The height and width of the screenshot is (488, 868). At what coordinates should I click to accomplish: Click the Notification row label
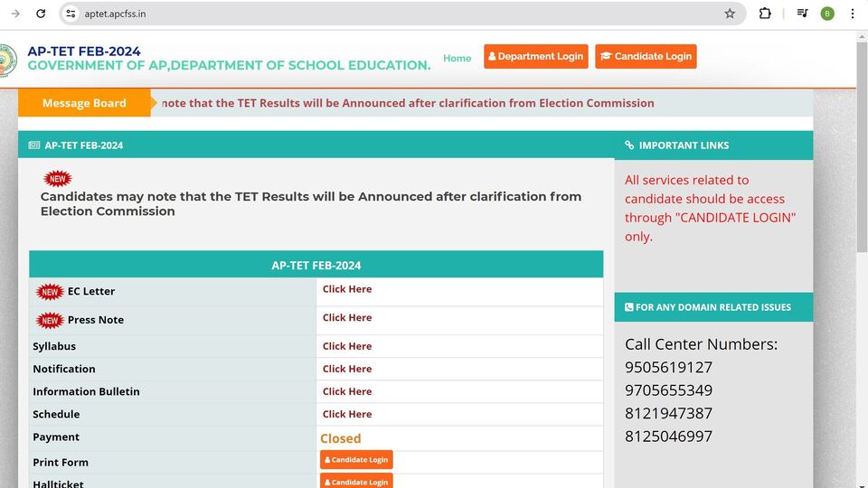pos(64,369)
